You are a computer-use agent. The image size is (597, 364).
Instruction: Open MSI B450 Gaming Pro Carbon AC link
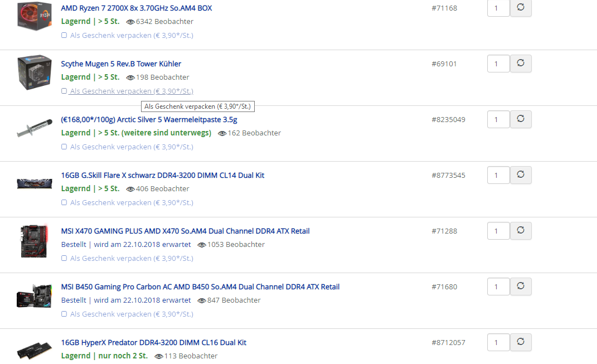click(x=200, y=287)
